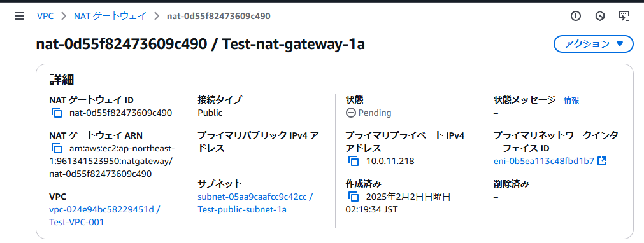
Task: Copy the creation date timestamp
Action: [x=354, y=197]
